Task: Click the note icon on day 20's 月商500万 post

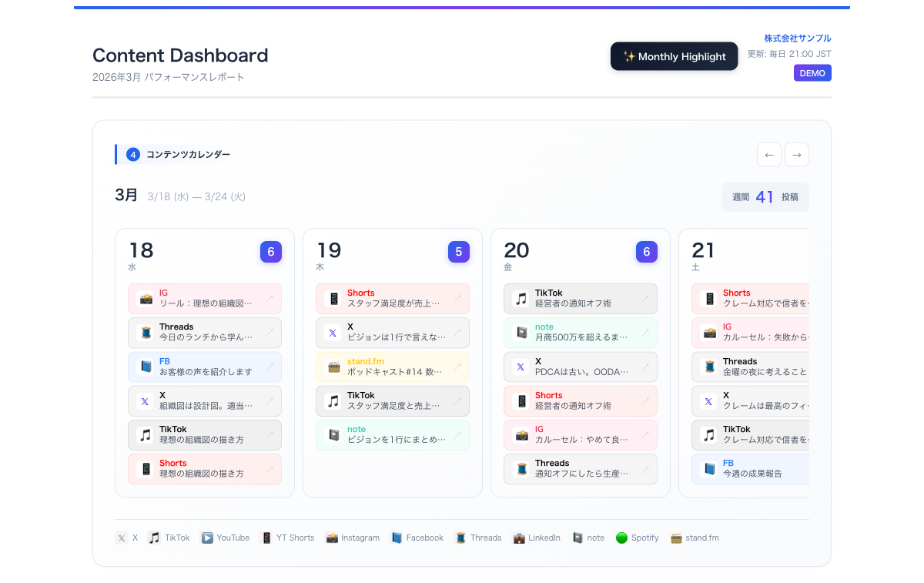Action: pos(521,333)
